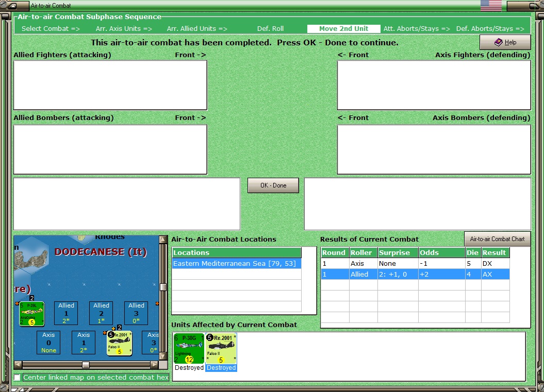544x392 pixels.
Task: Click the Allied 1 box on map
Action: coord(66,313)
